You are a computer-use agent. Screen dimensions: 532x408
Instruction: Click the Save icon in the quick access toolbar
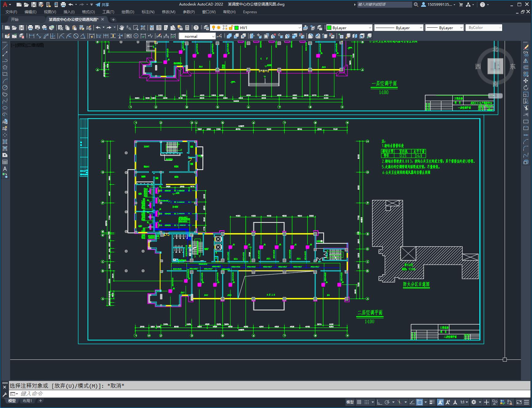coord(34,5)
